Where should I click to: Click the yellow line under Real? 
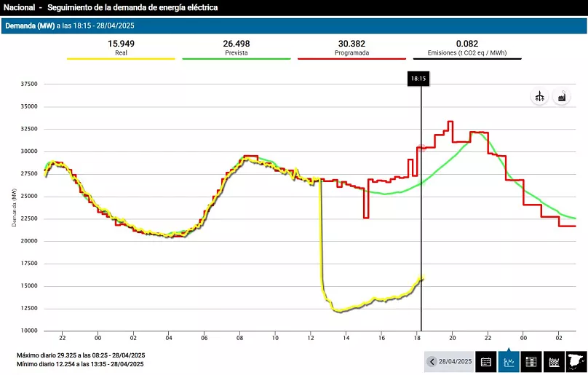coord(121,59)
